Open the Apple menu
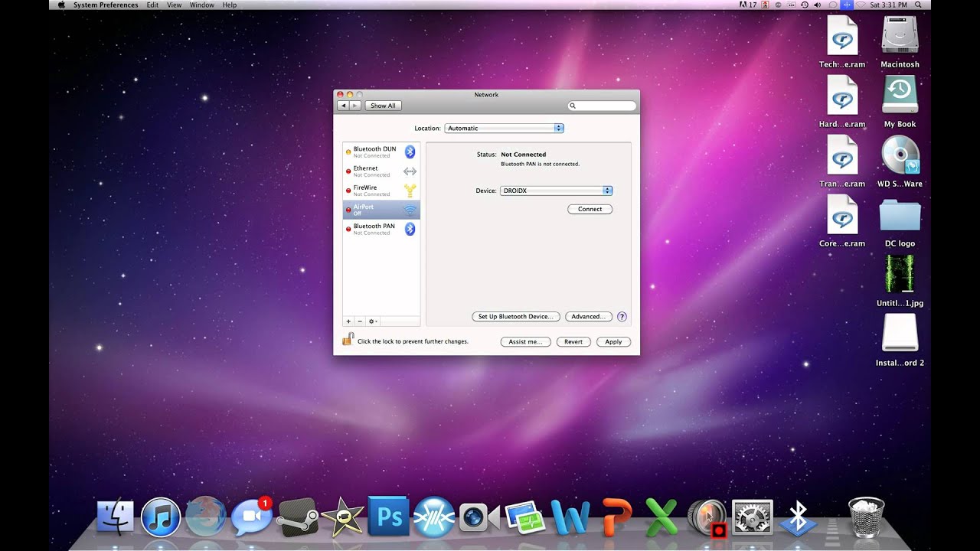Image resolution: width=980 pixels, height=551 pixels. [61, 5]
